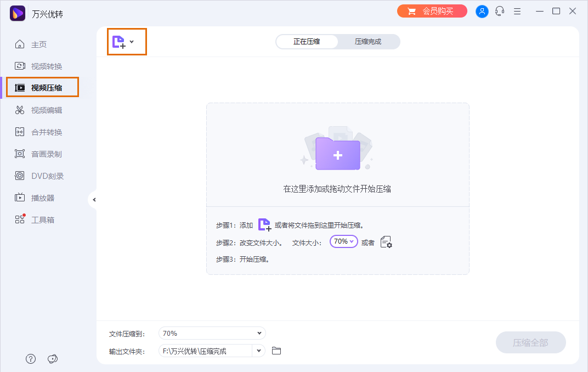The height and width of the screenshot is (372, 588).
Task: Click the help question mark icon
Action: 30,358
